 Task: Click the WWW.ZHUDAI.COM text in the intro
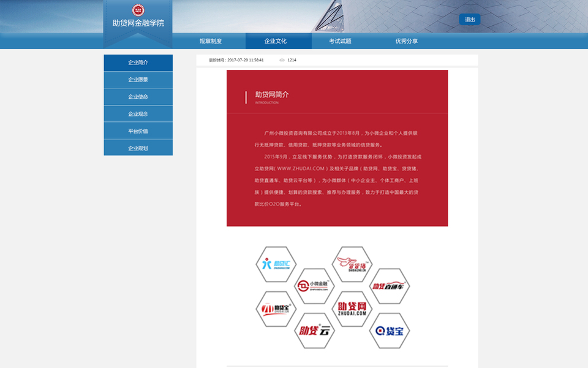pyautogui.click(x=300, y=169)
